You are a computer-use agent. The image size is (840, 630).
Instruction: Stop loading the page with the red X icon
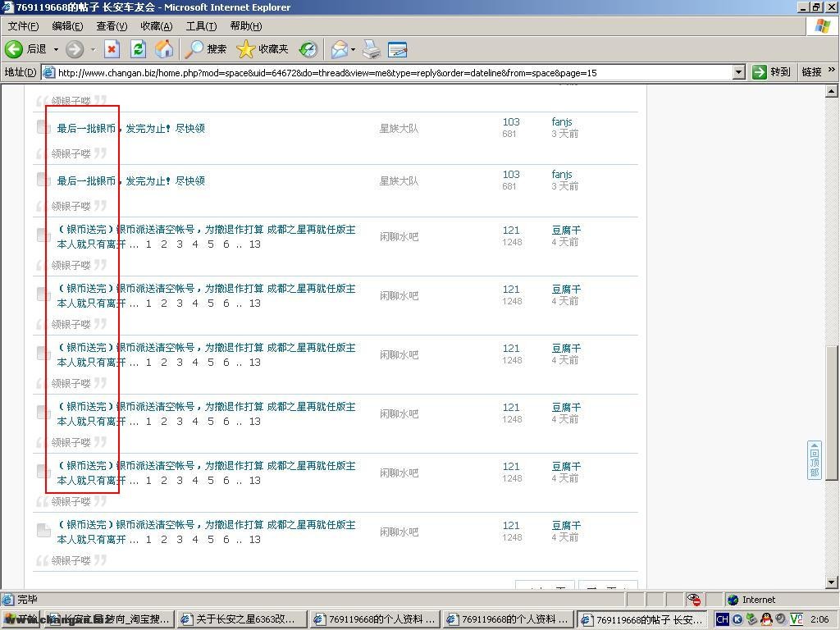click(112, 49)
